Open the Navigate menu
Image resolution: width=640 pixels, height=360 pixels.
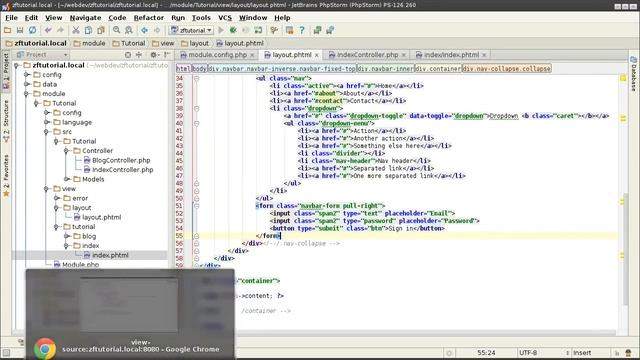(85, 18)
